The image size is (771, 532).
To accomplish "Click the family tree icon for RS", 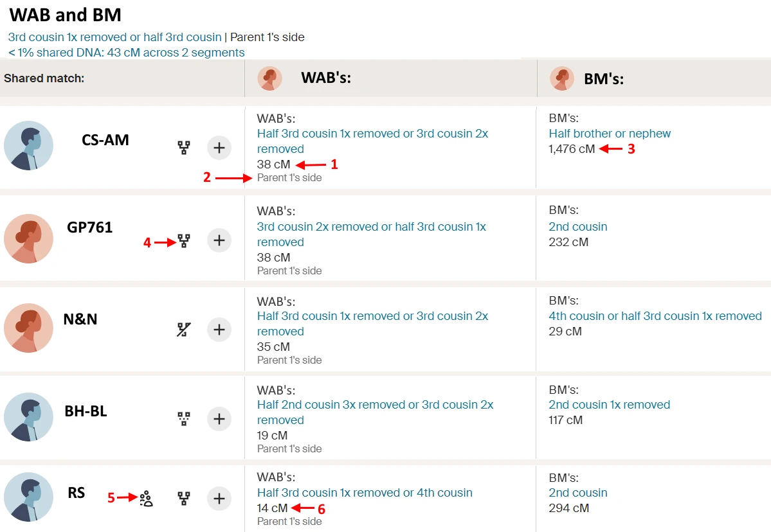I will (x=184, y=499).
